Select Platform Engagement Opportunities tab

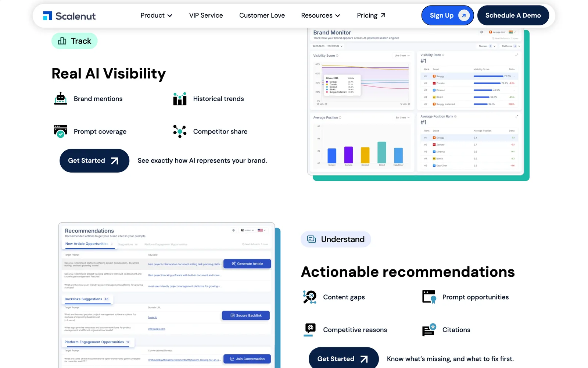click(x=97, y=342)
